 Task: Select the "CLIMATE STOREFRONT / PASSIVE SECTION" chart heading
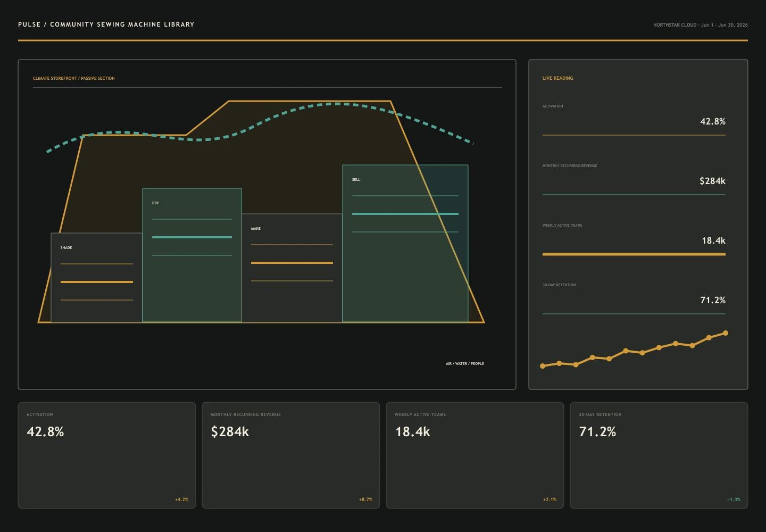pos(74,78)
